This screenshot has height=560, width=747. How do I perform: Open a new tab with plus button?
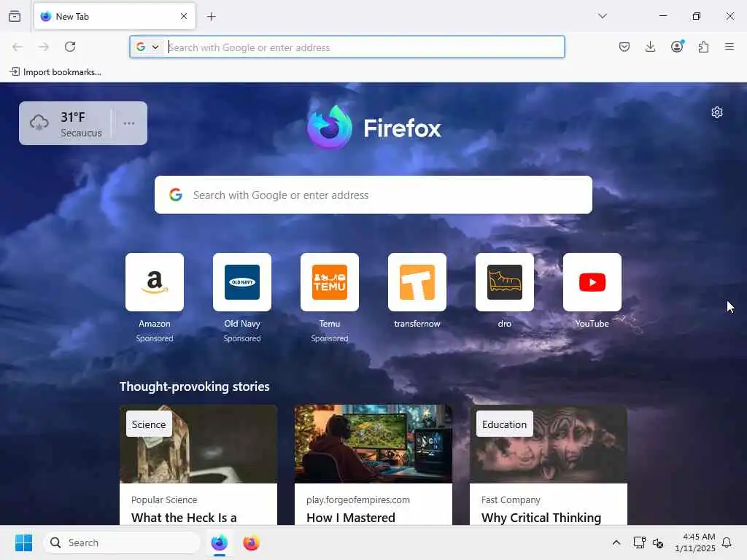point(212,17)
